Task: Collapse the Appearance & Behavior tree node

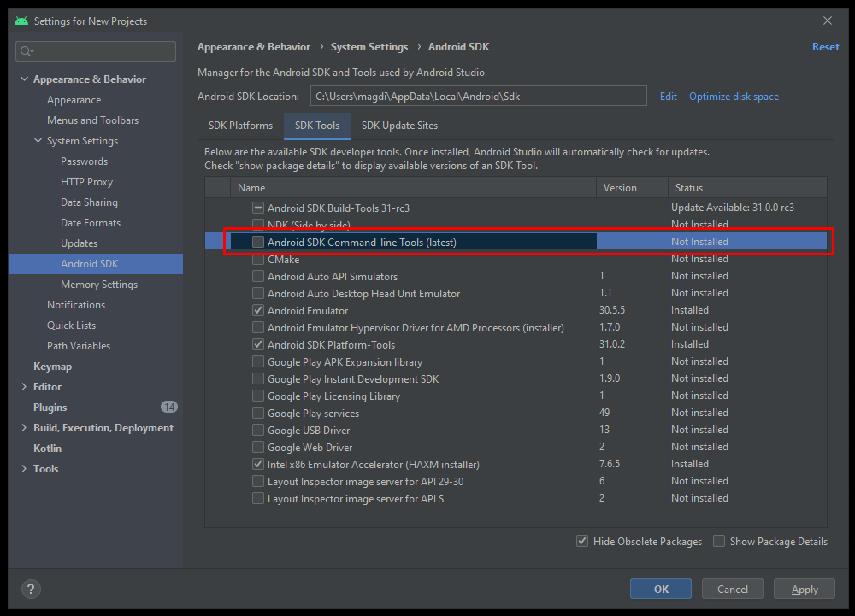Action: click(x=24, y=79)
